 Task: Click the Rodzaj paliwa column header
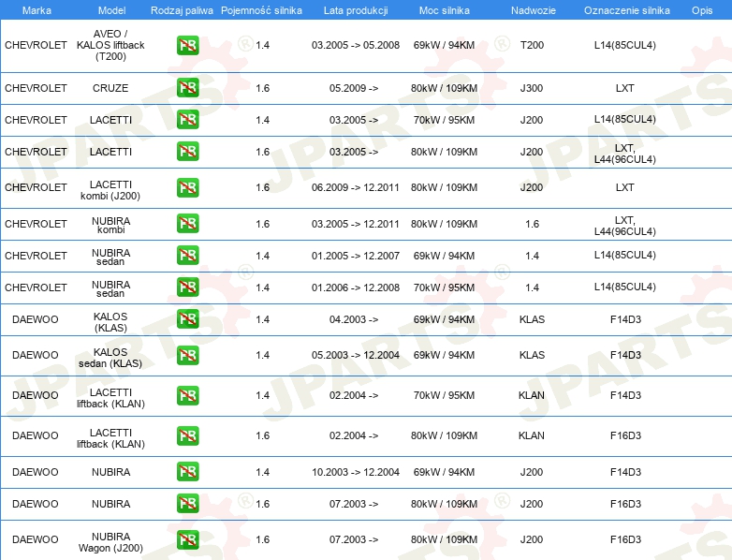coord(182,10)
